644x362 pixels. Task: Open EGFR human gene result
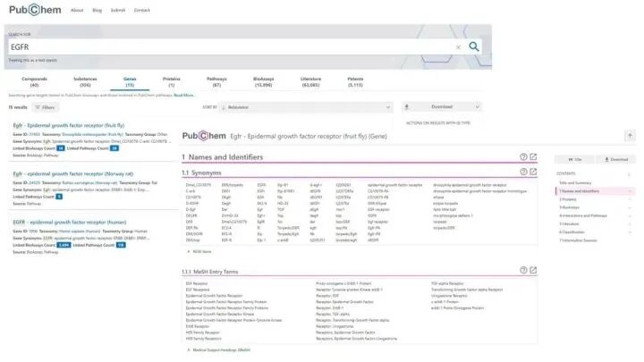pos(70,222)
